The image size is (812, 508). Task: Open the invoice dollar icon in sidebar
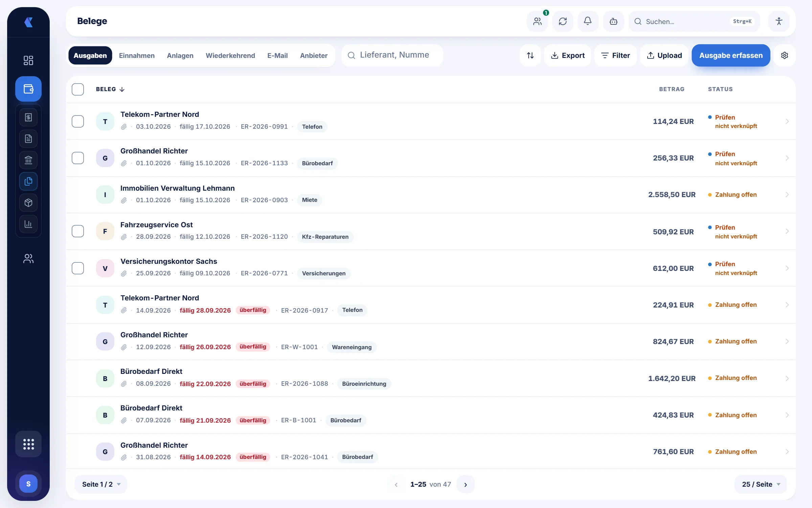[28, 118]
